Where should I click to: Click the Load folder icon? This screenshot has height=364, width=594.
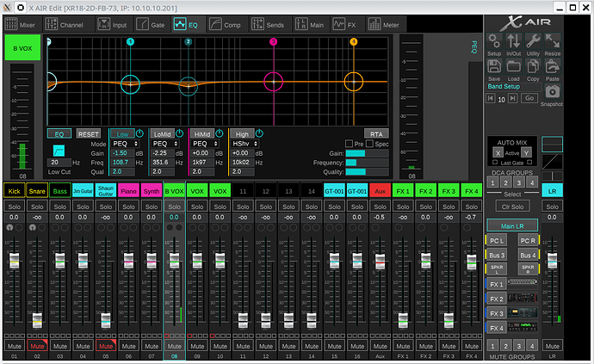click(513, 66)
